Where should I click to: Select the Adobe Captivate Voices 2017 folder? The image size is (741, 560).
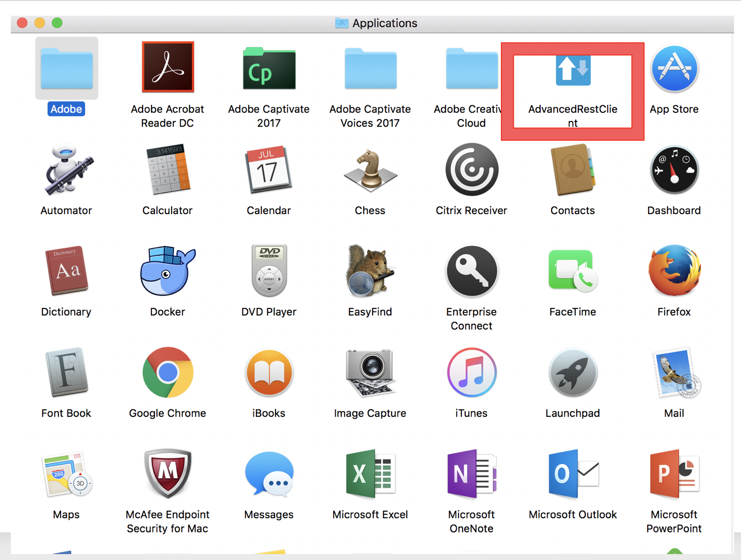[370, 69]
